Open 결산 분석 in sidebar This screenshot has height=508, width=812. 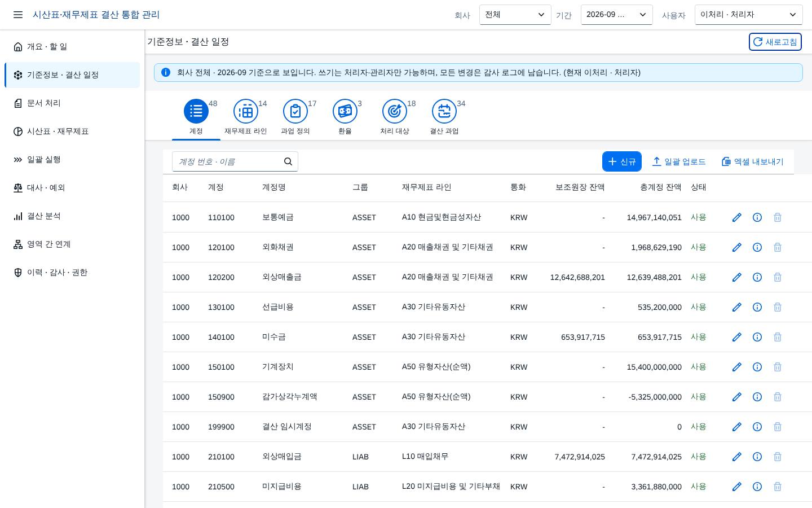point(72,216)
